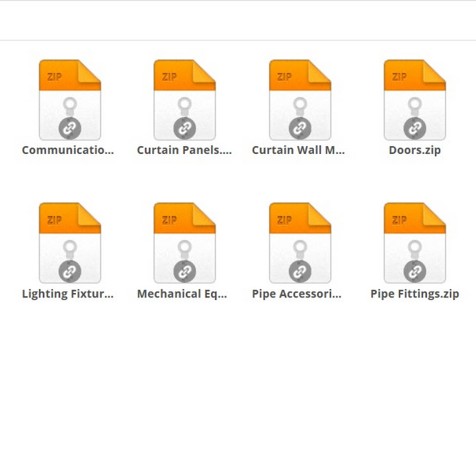Open the Pipe Accessori... zip icon

point(300,243)
